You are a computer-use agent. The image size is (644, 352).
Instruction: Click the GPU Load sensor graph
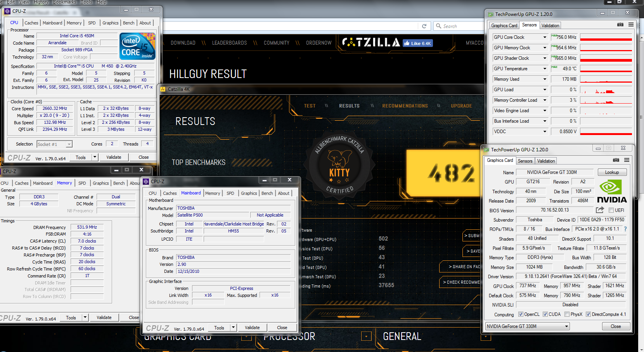click(x=606, y=90)
